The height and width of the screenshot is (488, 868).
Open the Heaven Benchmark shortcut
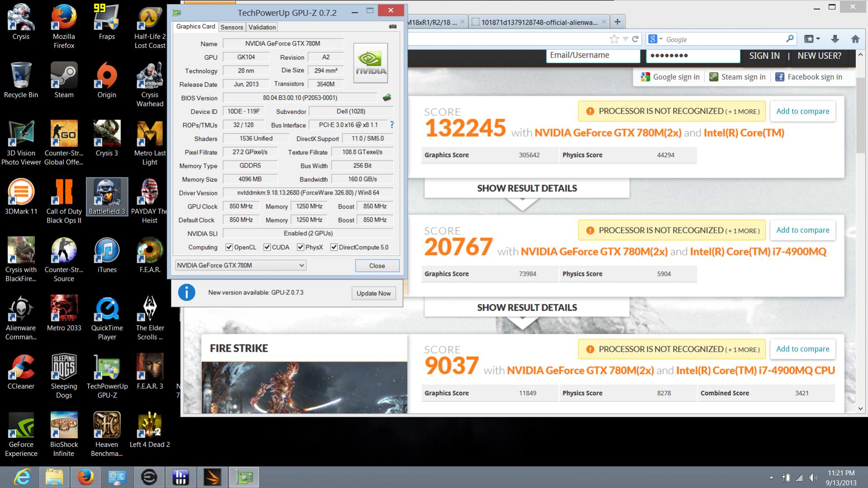click(107, 435)
